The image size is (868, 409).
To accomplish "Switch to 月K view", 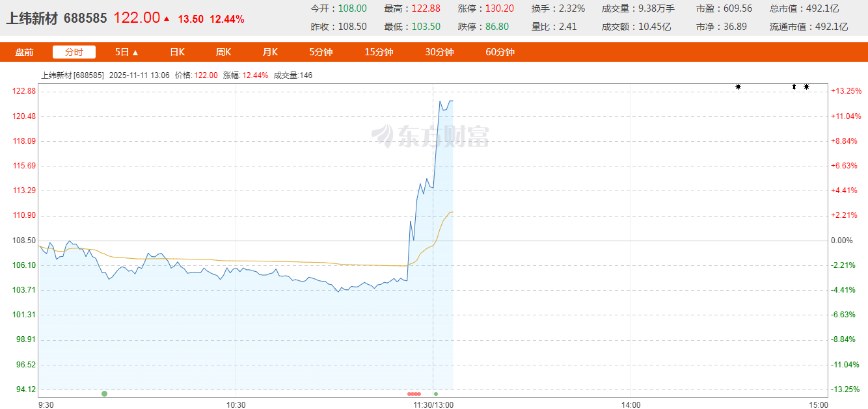I will pyautogui.click(x=270, y=52).
